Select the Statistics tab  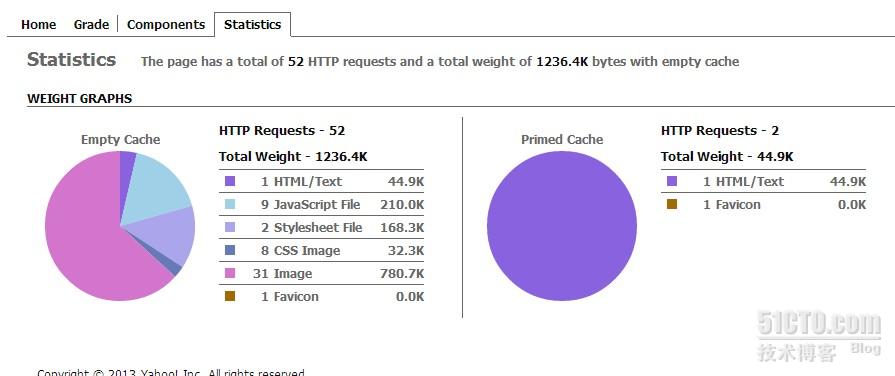tap(252, 25)
